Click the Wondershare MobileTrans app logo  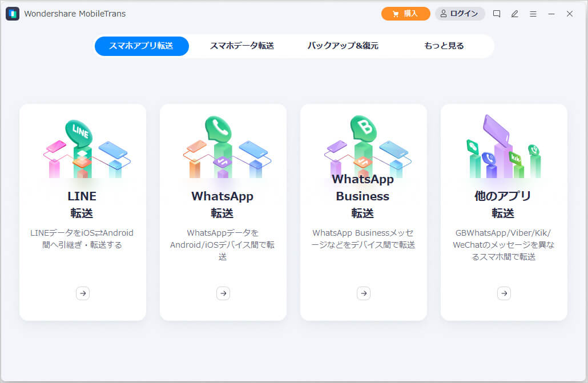coord(13,13)
